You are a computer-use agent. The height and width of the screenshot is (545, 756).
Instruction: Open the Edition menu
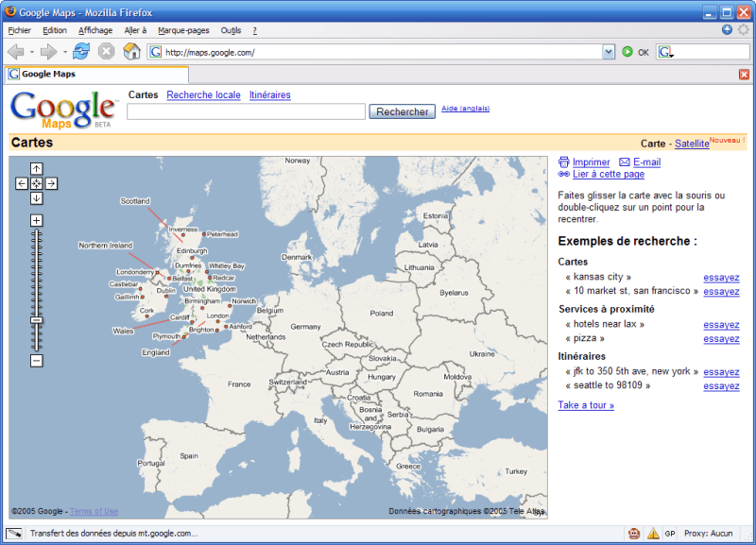[55, 30]
